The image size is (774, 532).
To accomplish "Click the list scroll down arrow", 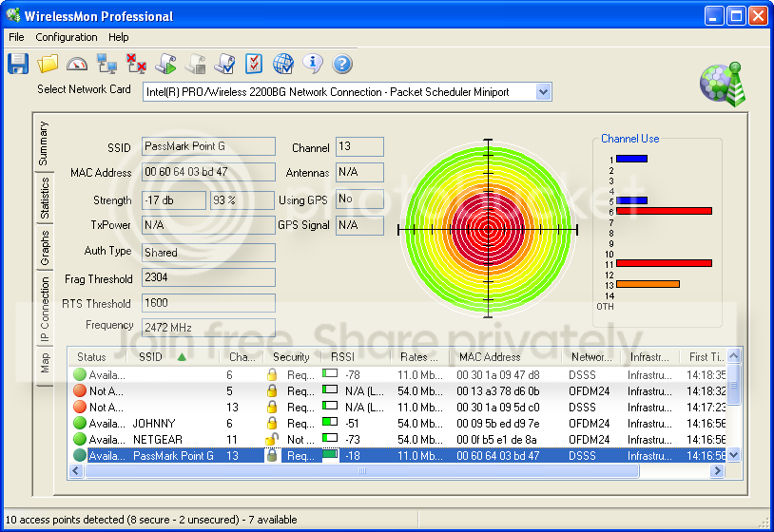I will click(x=733, y=455).
